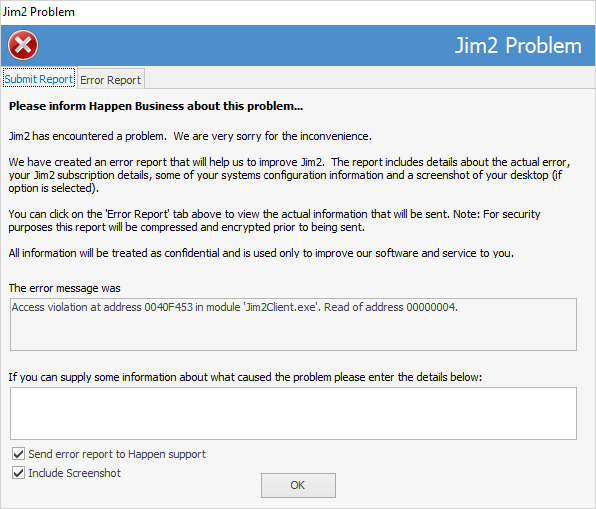Switch to the Submit Report tab
The image size is (596, 509).
click(x=39, y=79)
